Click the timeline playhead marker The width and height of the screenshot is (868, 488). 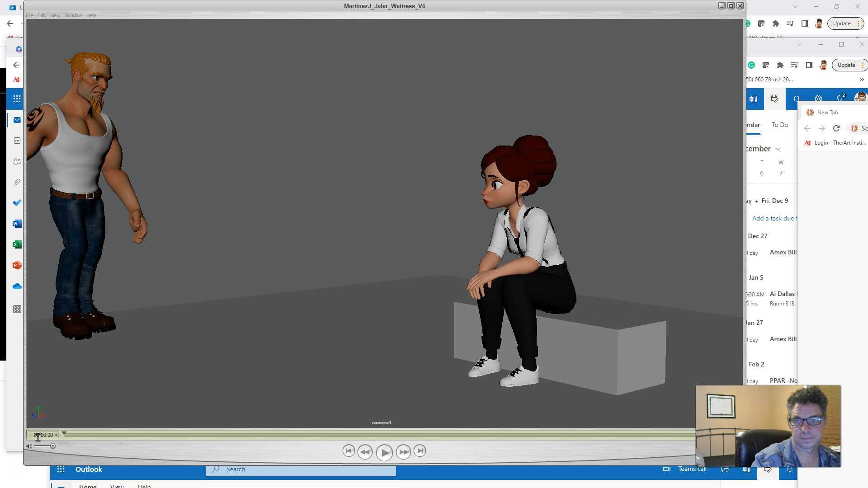tap(64, 434)
